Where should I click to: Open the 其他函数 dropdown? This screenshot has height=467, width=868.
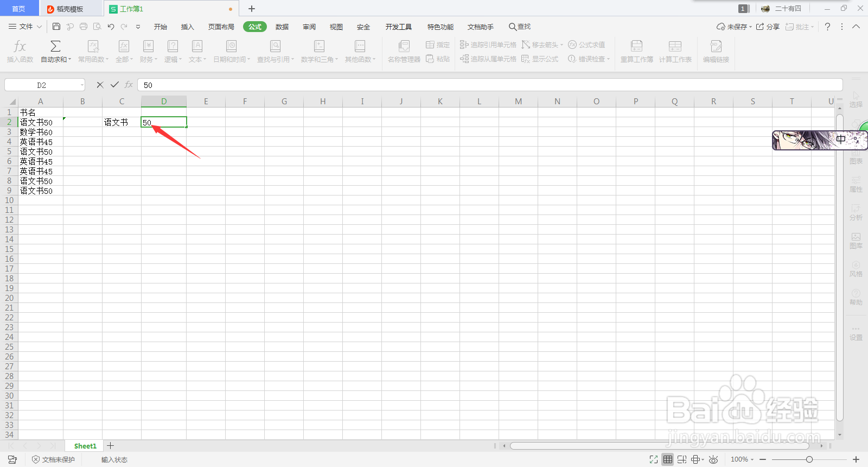coord(360,52)
